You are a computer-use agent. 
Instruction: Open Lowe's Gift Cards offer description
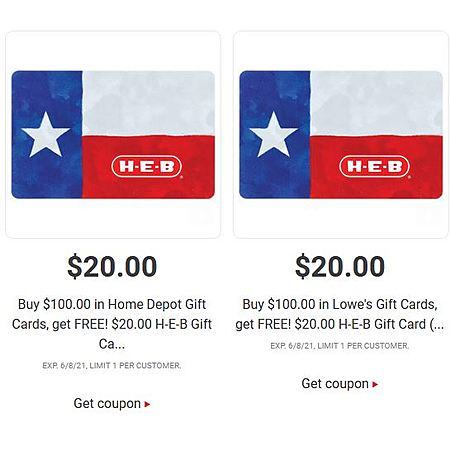click(x=340, y=314)
